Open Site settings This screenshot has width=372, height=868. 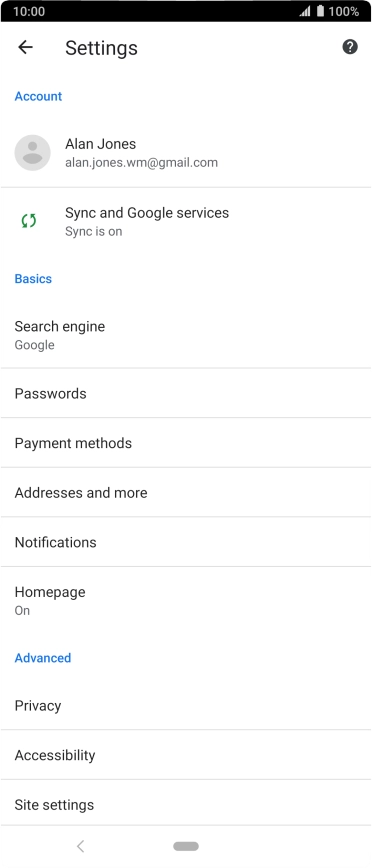(186, 804)
